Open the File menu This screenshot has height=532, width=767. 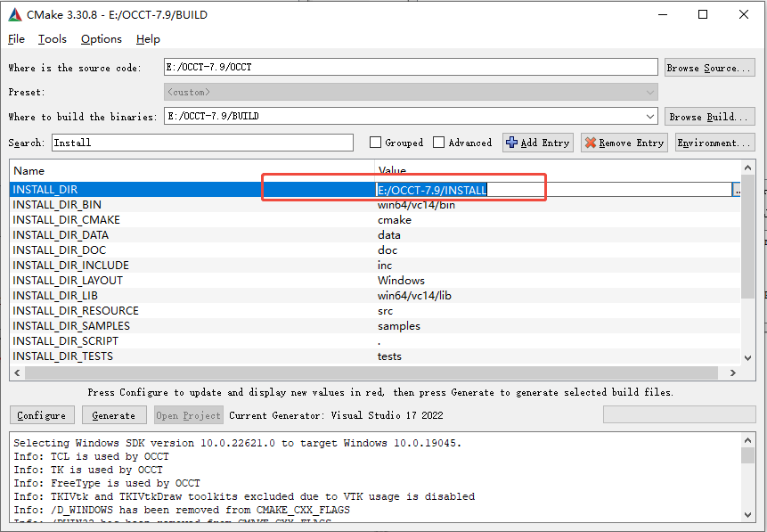coord(16,39)
